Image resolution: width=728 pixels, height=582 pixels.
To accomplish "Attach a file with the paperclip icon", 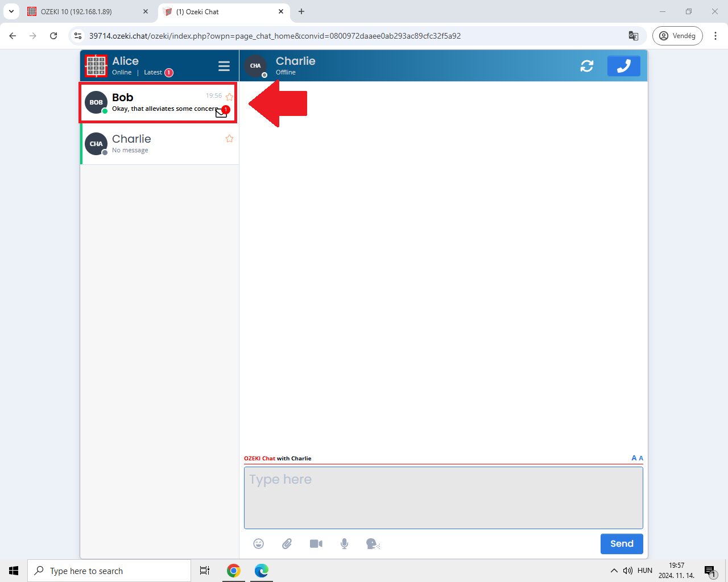I will pyautogui.click(x=287, y=544).
